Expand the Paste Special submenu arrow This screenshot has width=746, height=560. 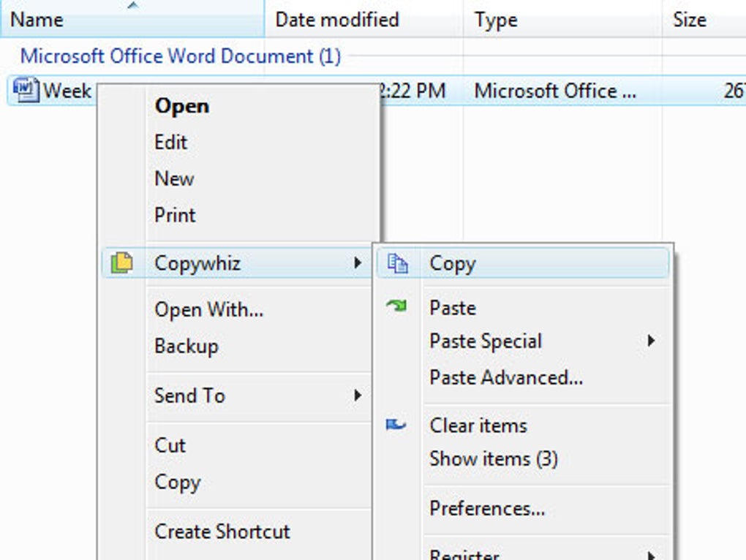pyautogui.click(x=652, y=341)
